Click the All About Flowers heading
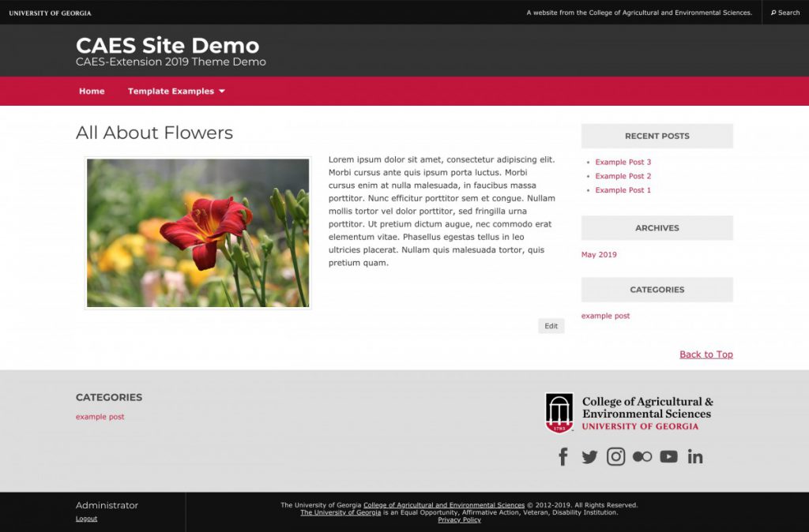 pos(154,133)
